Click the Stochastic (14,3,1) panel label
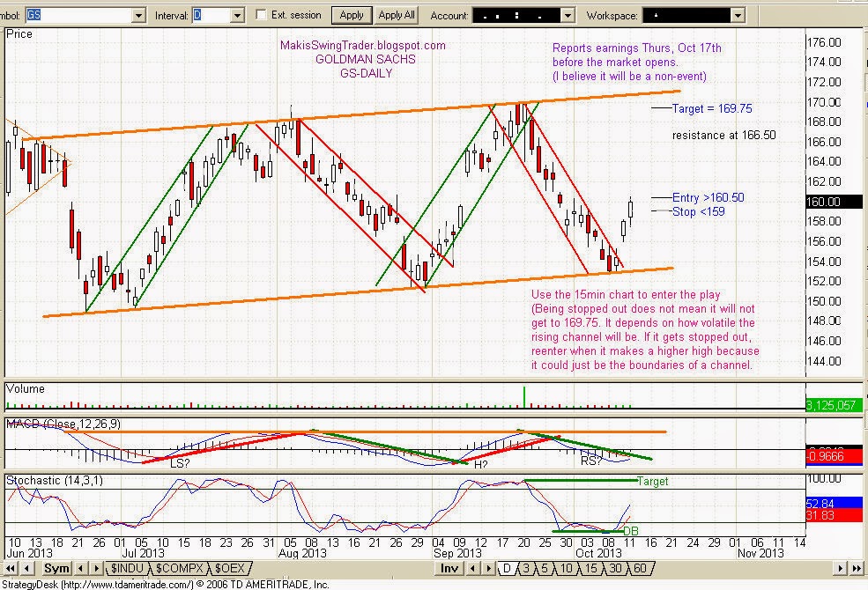 55,481
